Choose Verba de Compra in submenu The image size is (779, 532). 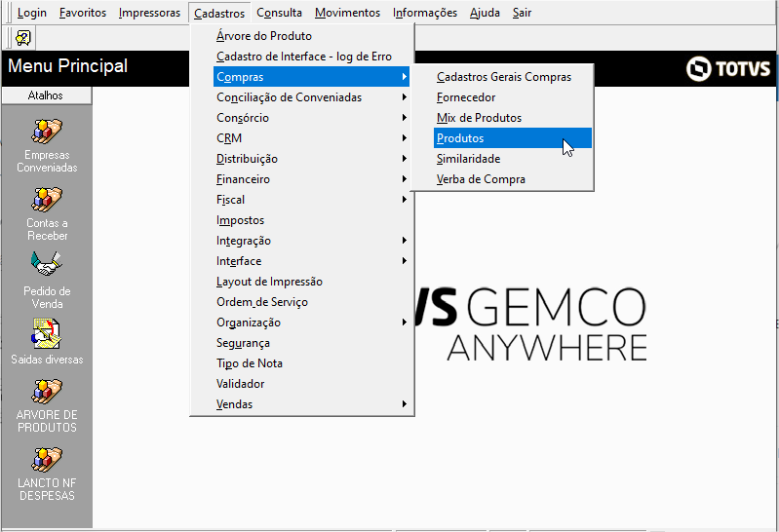[x=513, y=179]
